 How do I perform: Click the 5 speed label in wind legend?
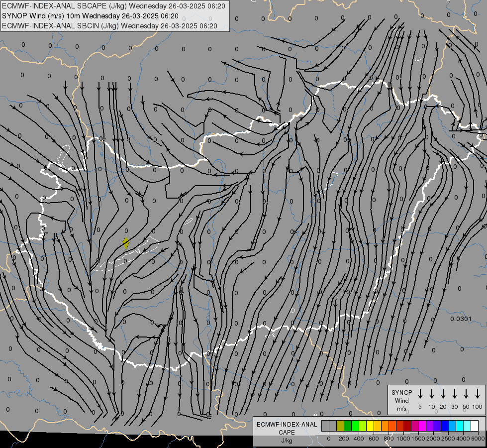[420, 407]
